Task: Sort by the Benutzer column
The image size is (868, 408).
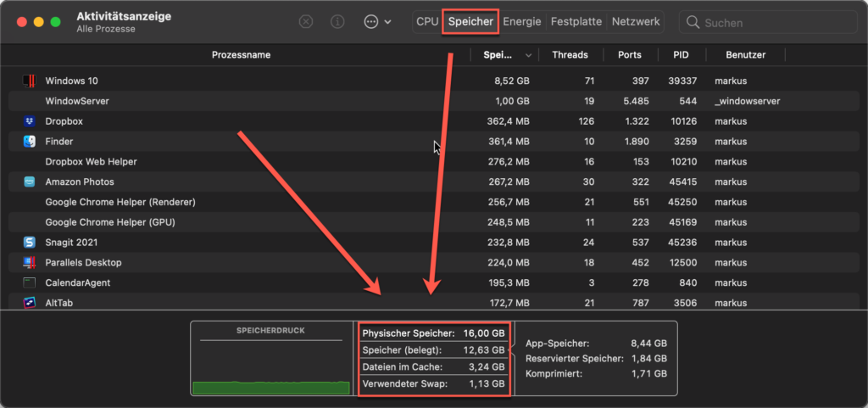Action: coord(746,55)
